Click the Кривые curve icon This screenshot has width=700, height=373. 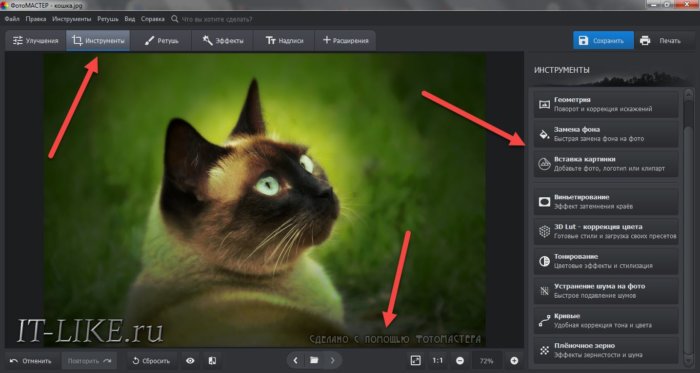544,321
